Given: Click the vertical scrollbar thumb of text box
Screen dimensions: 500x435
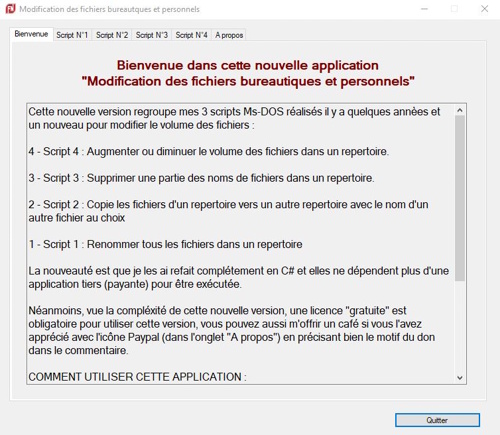Looking at the screenshot, I should [460, 198].
